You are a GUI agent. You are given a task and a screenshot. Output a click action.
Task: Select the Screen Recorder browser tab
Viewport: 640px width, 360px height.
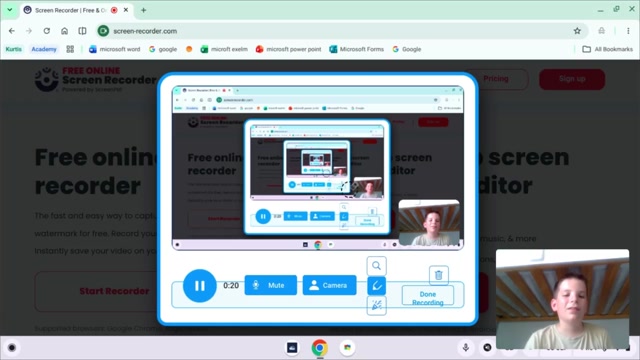[70, 10]
